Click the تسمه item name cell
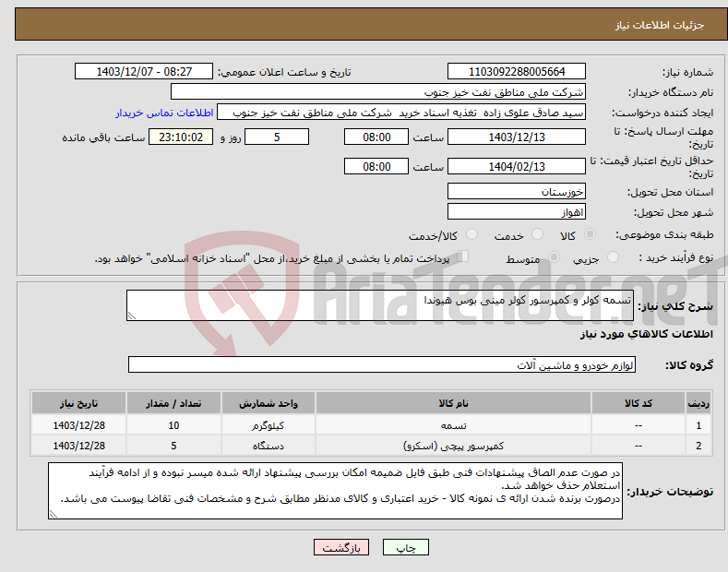Viewport: 728px width, 572px height. pos(453,425)
